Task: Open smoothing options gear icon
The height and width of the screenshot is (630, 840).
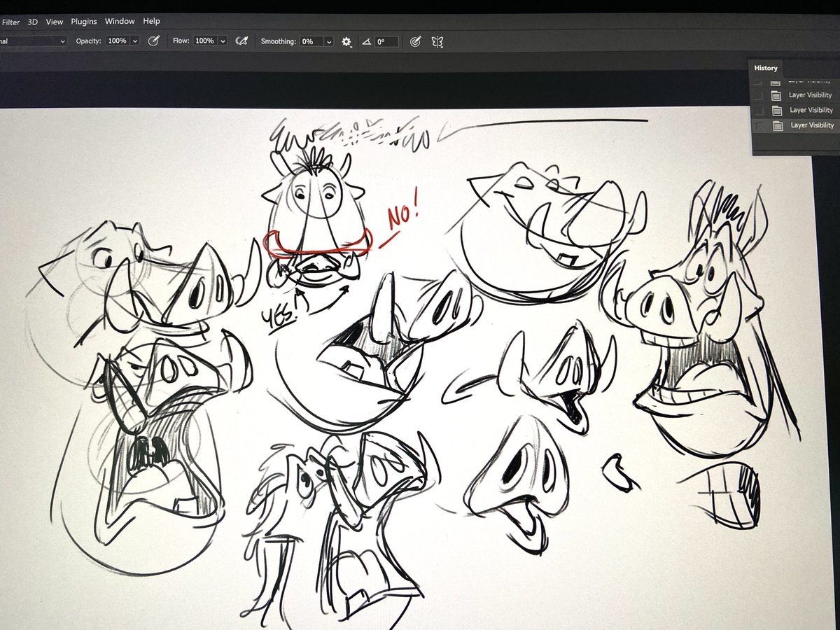Action: coord(346,42)
